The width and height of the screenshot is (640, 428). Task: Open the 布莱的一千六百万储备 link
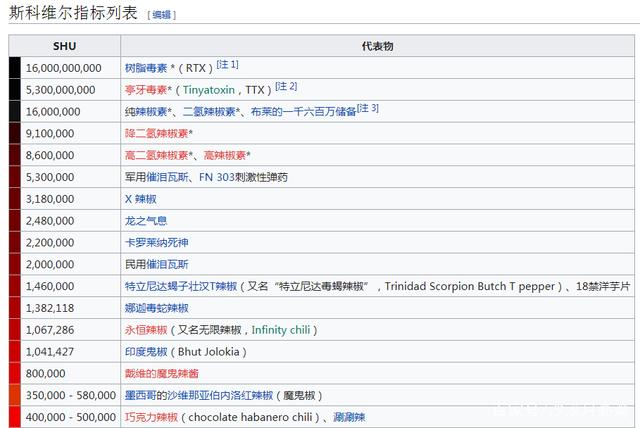(x=303, y=112)
